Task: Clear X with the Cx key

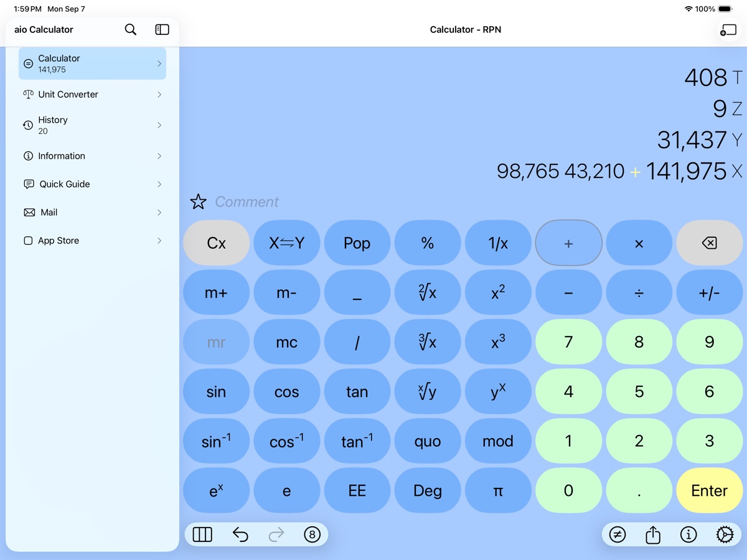Action: [x=216, y=243]
